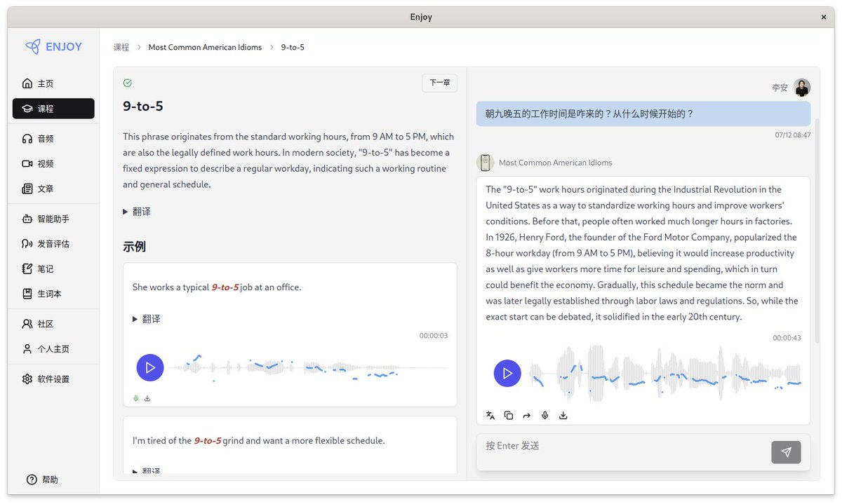This screenshot has height=504, width=842.
Task: Click 07/12 08:47 message timestamp
Action: click(793, 135)
